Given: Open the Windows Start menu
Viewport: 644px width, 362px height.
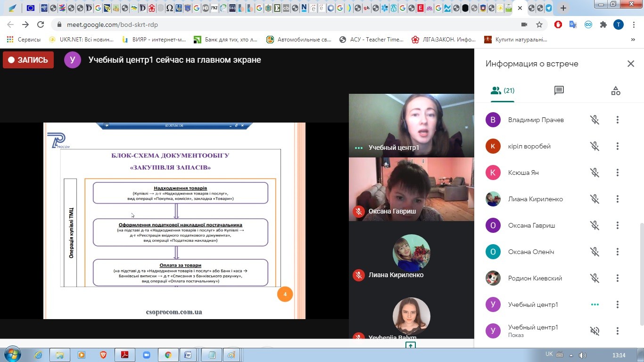Looking at the screenshot, I should (12, 354).
